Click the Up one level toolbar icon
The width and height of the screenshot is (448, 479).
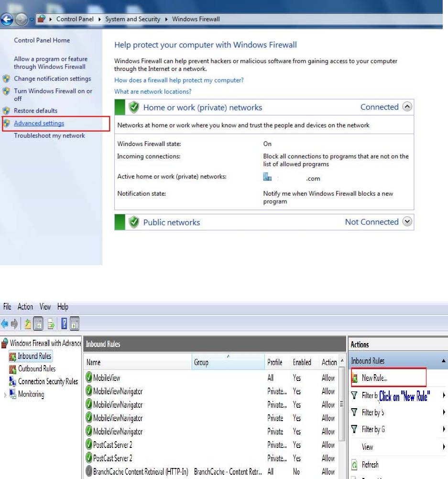(28, 324)
